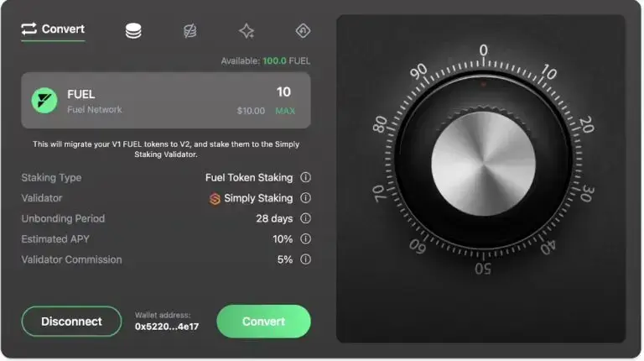Screen dimensions: 644x361
Task: Click the sparkle star tab icon
Action: pos(247,30)
